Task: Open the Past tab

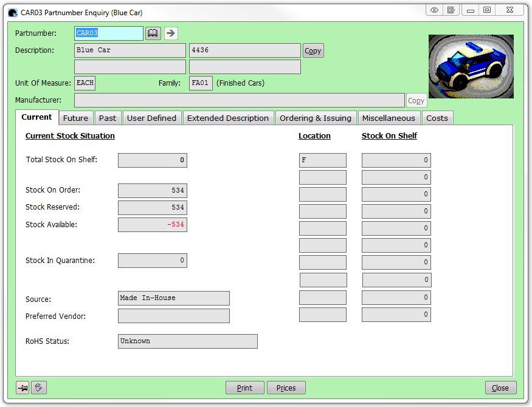Action: point(108,118)
